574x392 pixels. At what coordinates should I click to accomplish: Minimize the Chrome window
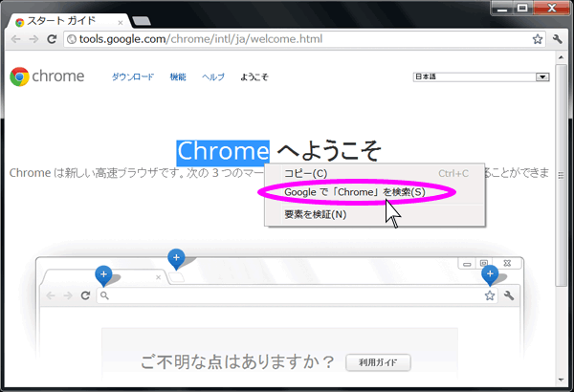coord(502,8)
